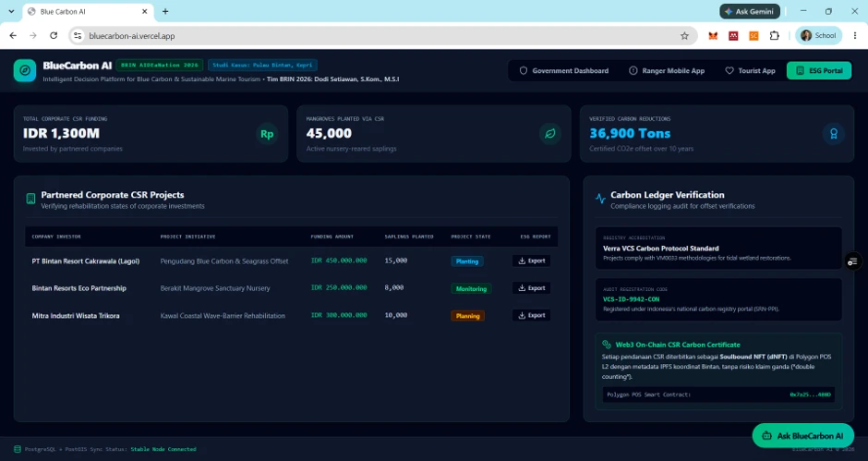Click the Web3 On-Chain certificate link icon

[x=607, y=345]
